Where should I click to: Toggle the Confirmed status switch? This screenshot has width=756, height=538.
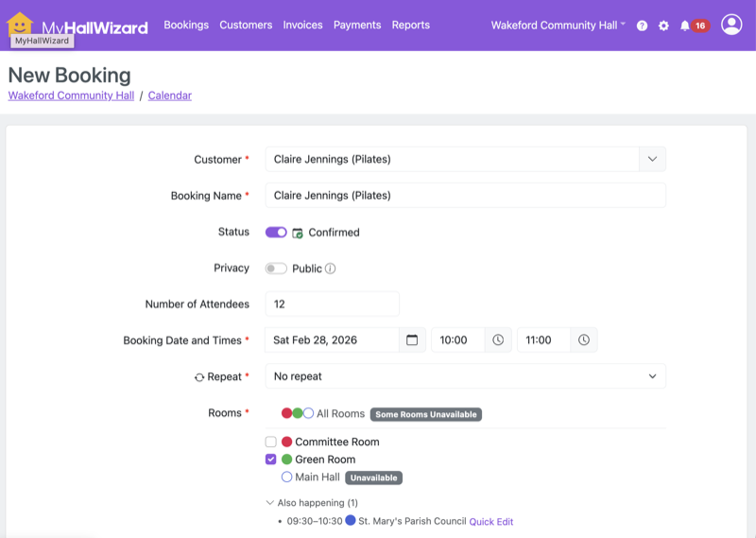pyautogui.click(x=276, y=232)
